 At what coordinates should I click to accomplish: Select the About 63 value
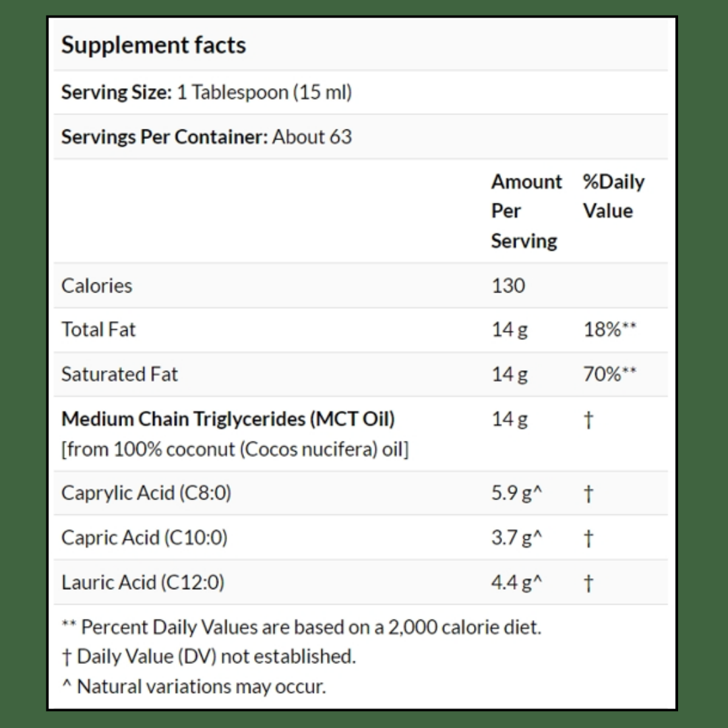point(312,137)
